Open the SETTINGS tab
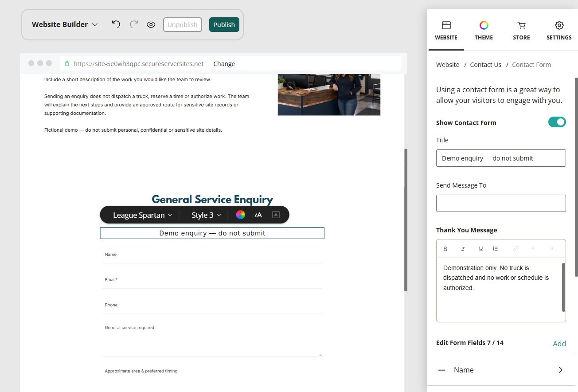578x392 pixels. tap(559, 31)
